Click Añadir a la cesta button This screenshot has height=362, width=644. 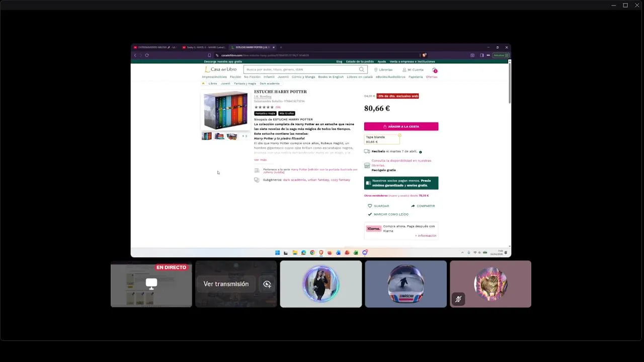[401, 127]
